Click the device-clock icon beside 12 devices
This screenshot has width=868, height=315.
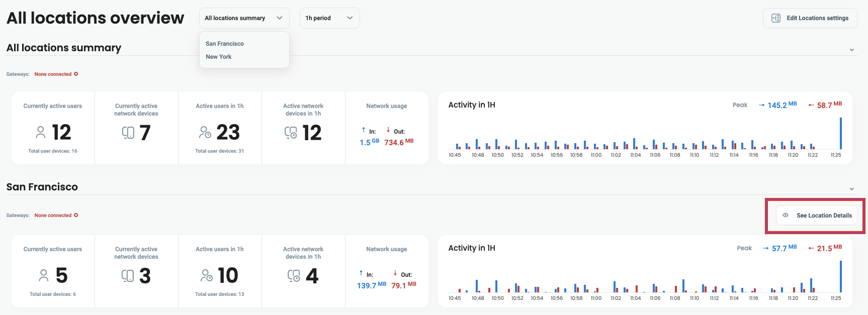tap(291, 133)
